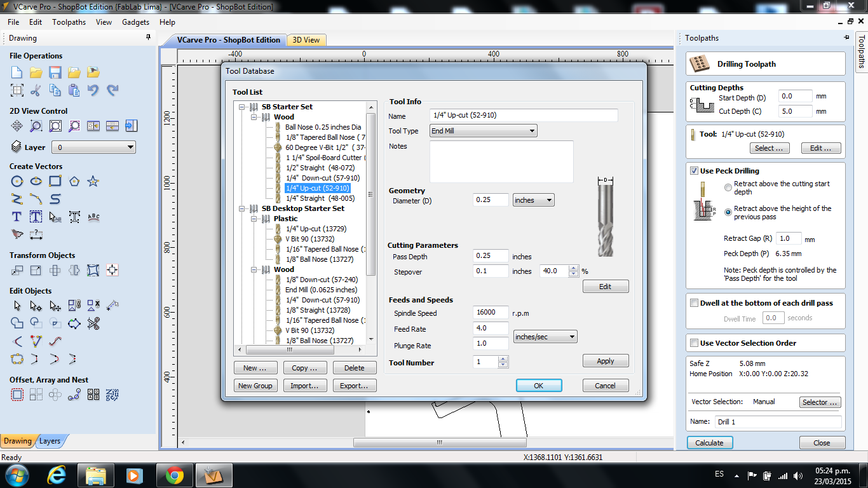Uncheck Use Peck Drilling checkbox
Screen dimensions: 868x488
pos(695,171)
